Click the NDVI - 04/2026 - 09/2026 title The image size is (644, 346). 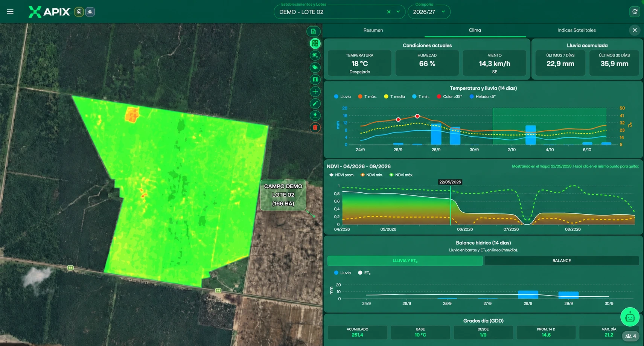(358, 166)
